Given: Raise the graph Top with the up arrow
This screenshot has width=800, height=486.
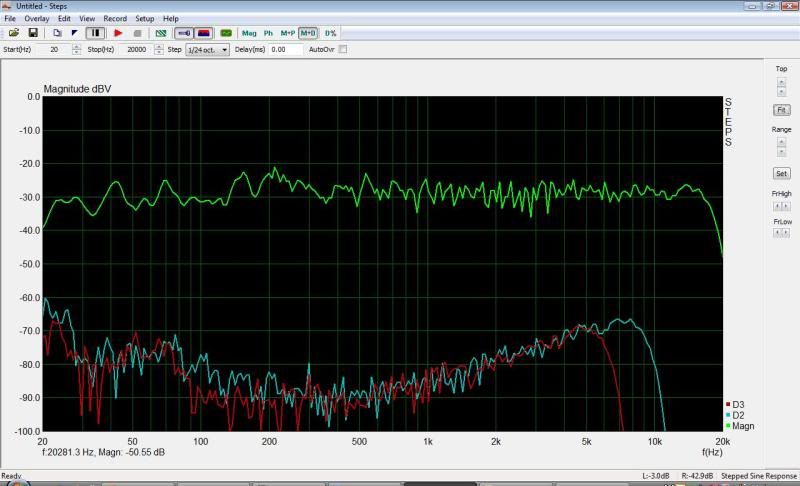Looking at the screenshot, I should 781,80.
